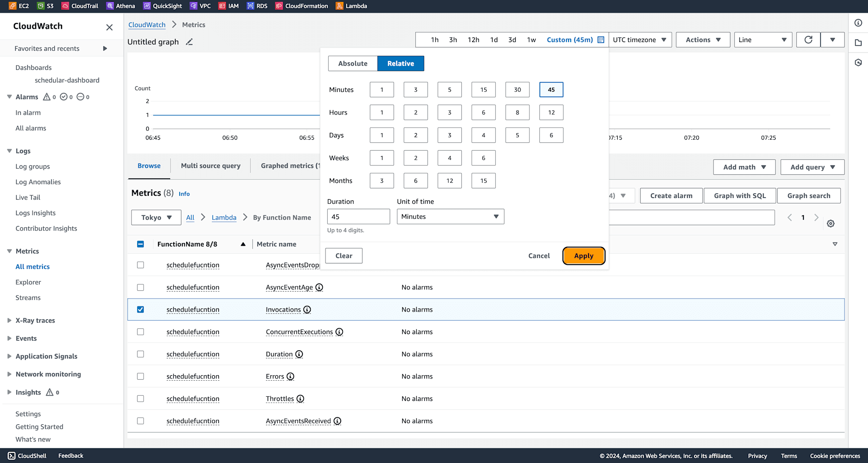The width and height of the screenshot is (868, 463).
Task: Show info for the AsyncEventAge metric
Action: (x=319, y=287)
